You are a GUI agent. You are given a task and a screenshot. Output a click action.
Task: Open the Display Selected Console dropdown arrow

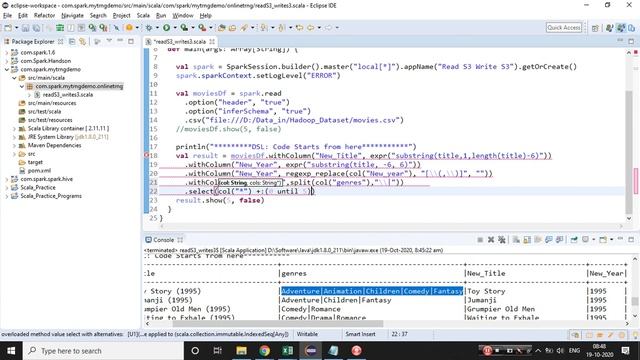click(x=593, y=240)
